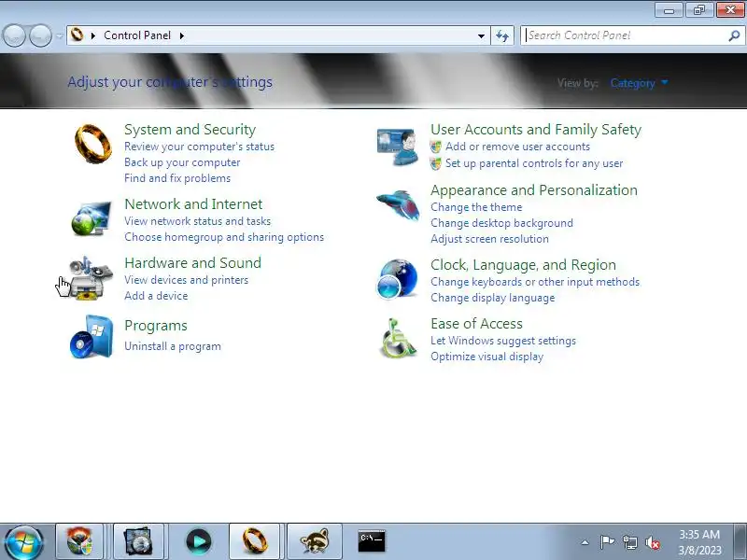
Task: Open Review your computer's status
Action: click(199, 147)
